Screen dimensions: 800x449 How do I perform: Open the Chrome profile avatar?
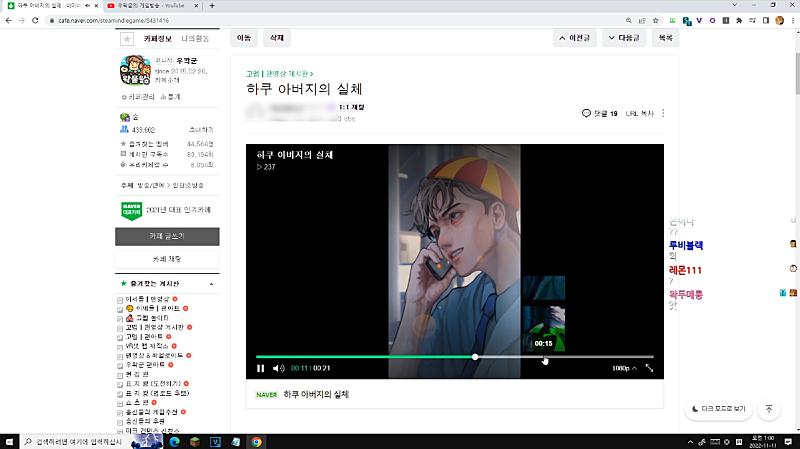779,20
